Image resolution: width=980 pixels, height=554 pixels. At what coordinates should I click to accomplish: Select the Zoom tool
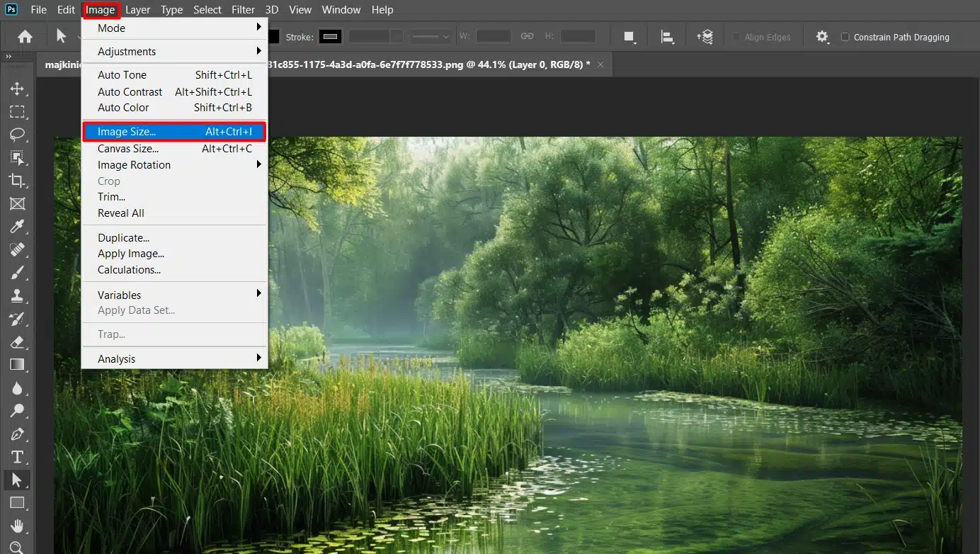pos(17,547)
